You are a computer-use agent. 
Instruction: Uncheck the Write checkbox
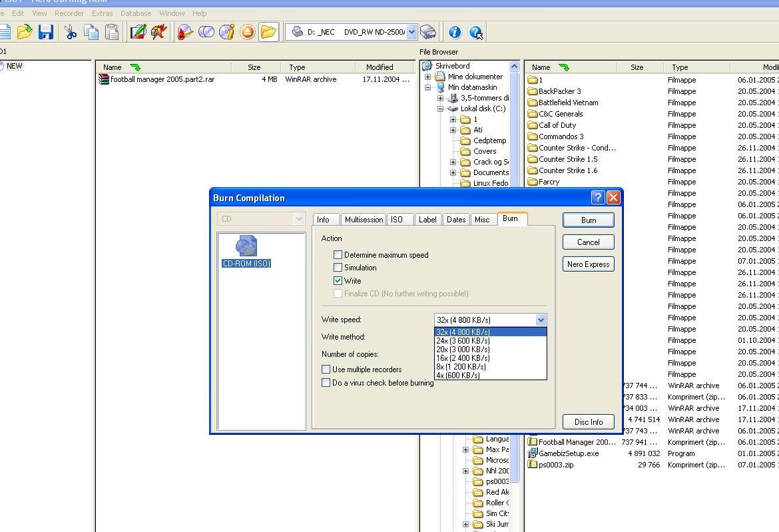338,281
